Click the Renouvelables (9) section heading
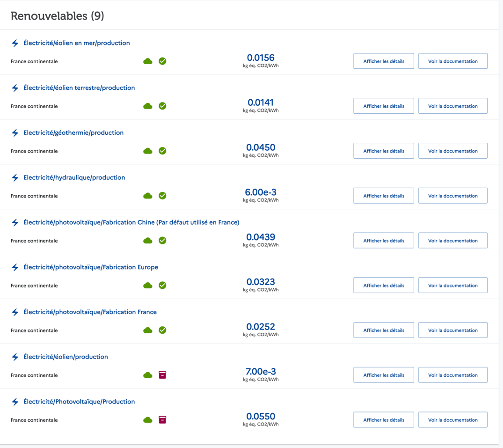The height and width of the screenshot is (448, 503). [57, 16]
